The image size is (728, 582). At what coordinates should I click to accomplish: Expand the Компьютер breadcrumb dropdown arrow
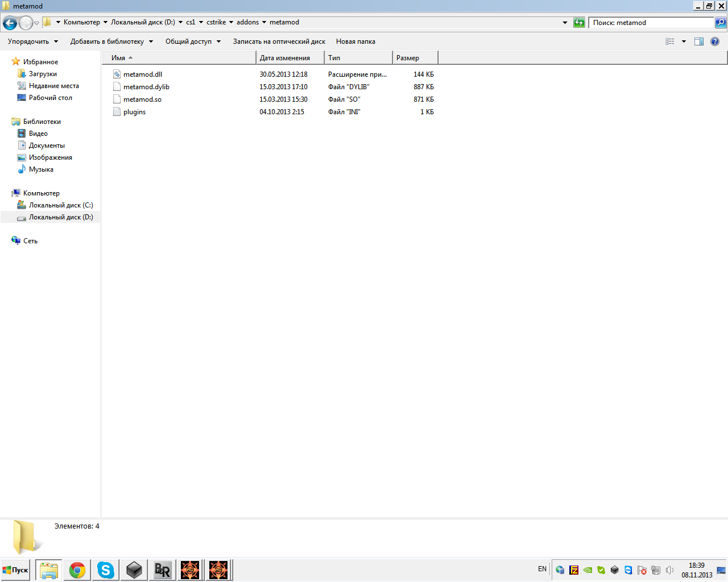(x=105, y=23)
